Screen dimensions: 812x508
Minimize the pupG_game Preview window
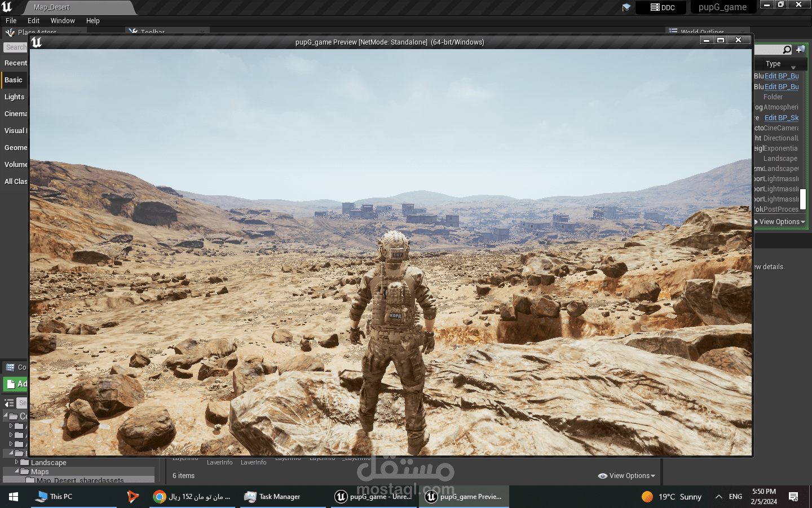pyautogui.click(x=707, y=40)
